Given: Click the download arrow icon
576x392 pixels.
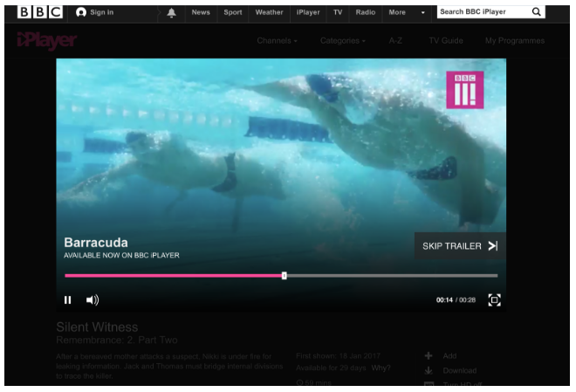Looking at the screenshot, I should pos(429,371).
